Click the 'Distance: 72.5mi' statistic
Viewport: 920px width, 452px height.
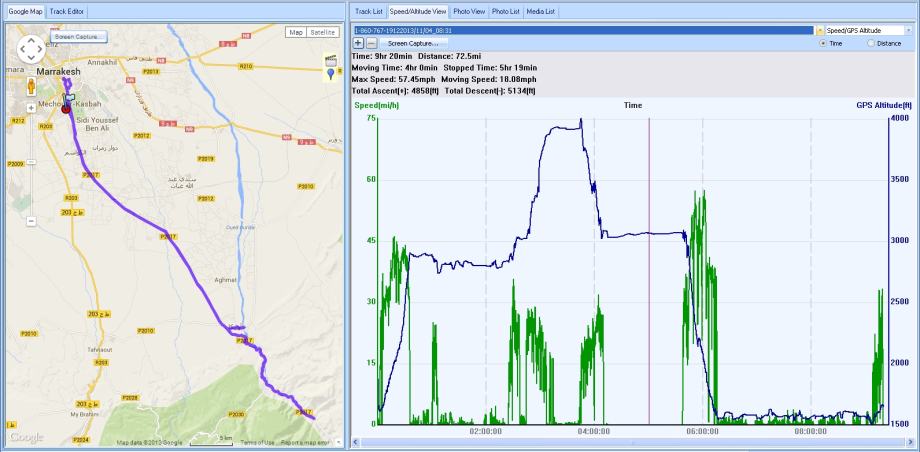point(448,56)
